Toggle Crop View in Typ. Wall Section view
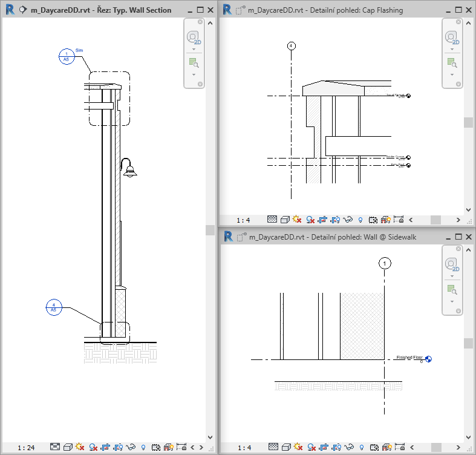The image size is (476, 455). tap(105, 447)
